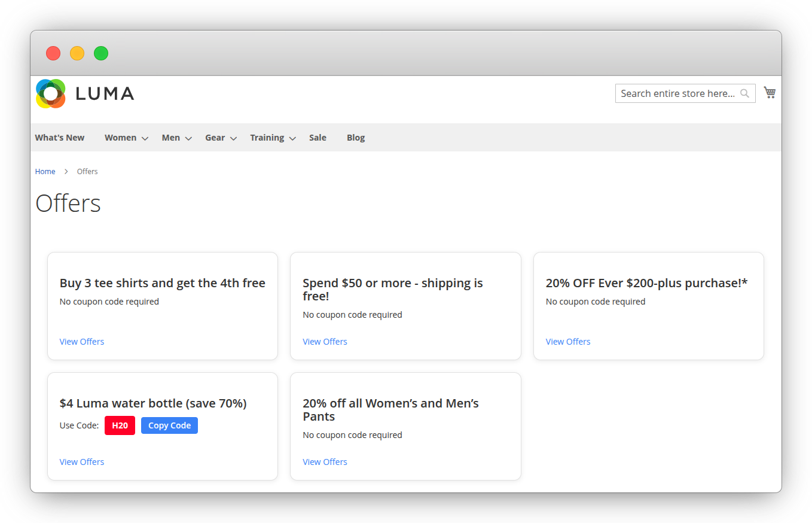The image size is (812, 523).
Task: Click the red H20 coupon code badge
Action: (120, 425)
